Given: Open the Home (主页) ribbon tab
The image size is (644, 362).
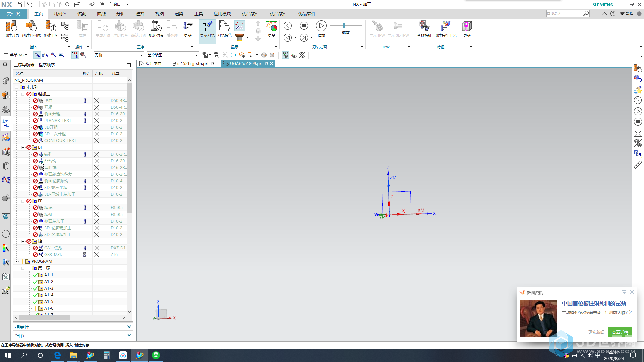Looking at the screenshot, I should (39, 14).
